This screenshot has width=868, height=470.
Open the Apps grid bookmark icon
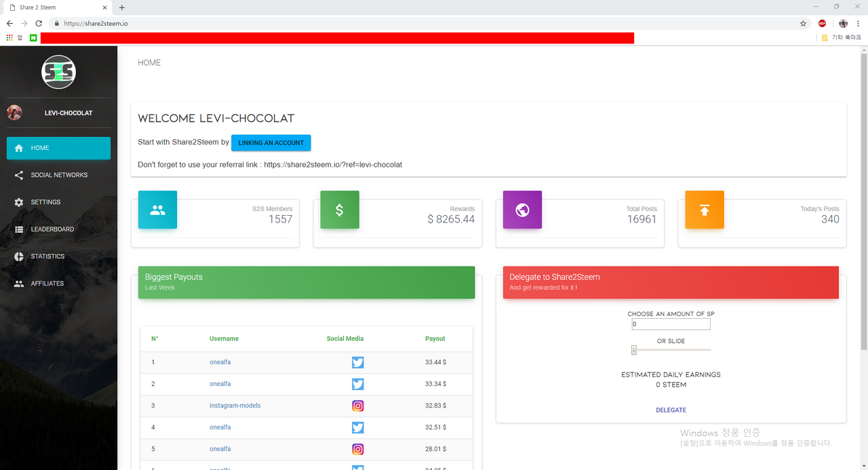9,38
